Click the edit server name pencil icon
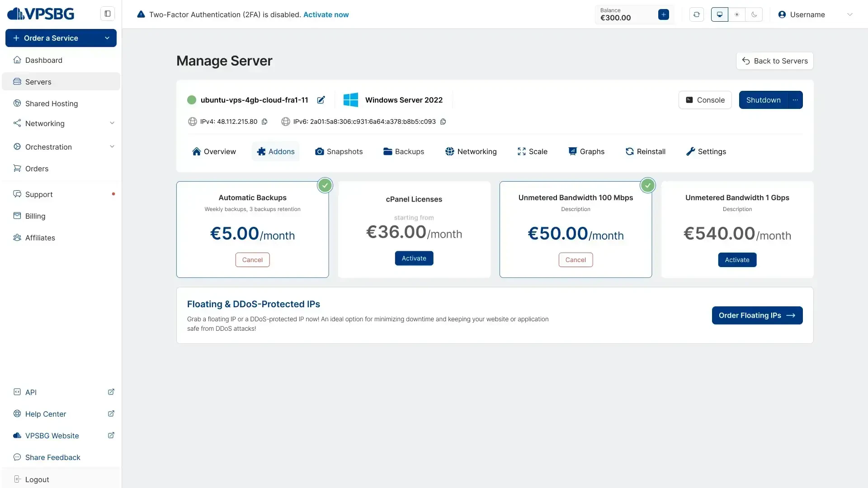 (x=321, y=100)
